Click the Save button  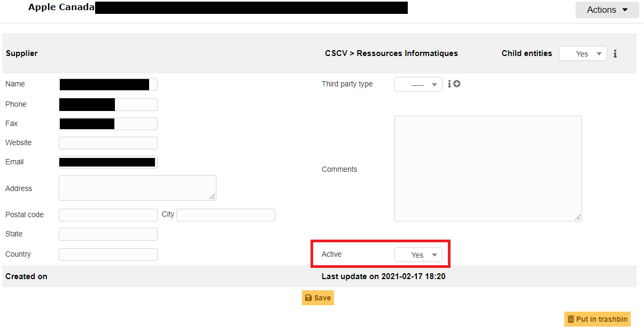tap(318, 298)
